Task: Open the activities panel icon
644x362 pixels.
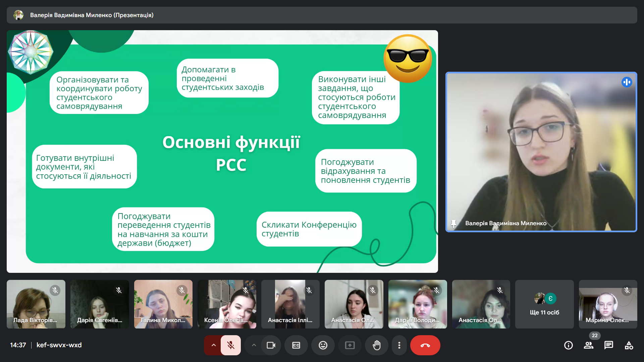Action: 629,345
